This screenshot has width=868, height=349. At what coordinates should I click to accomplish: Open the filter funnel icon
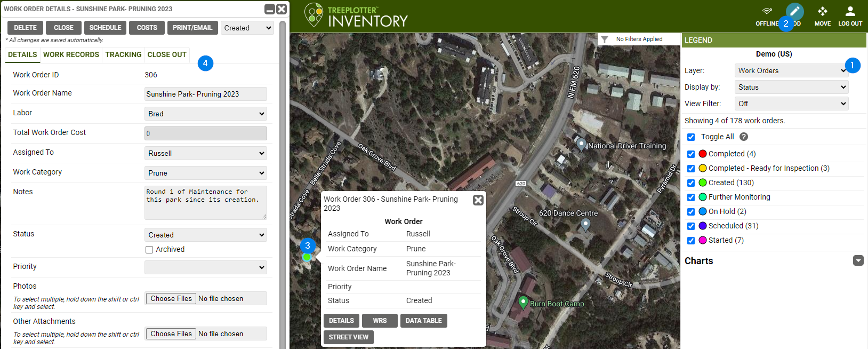[605, 39]
